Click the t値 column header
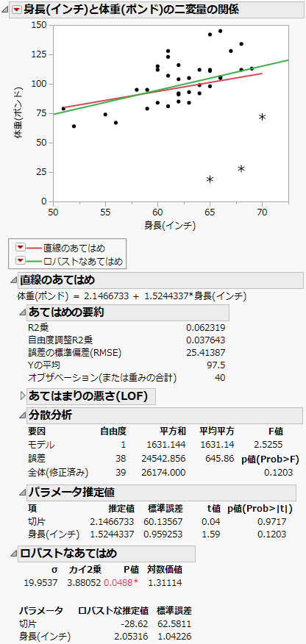Screen dimensions: 306x644 [x=213, y=509]
